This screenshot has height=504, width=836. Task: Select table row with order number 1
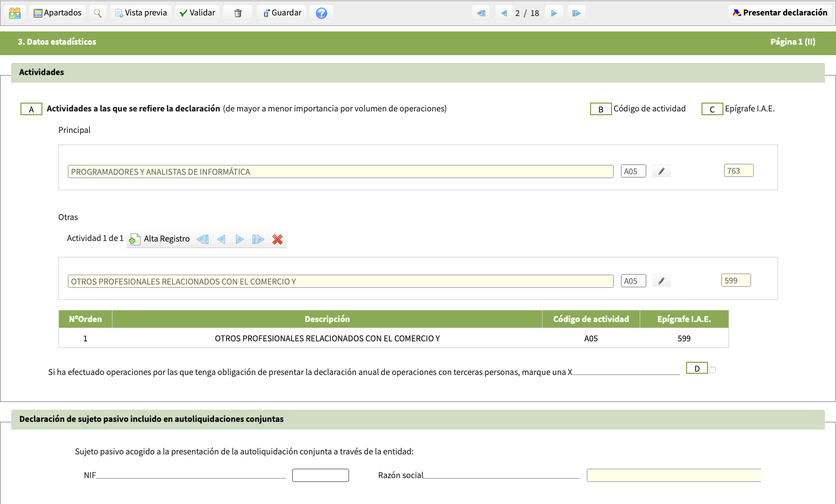(394, 338)
